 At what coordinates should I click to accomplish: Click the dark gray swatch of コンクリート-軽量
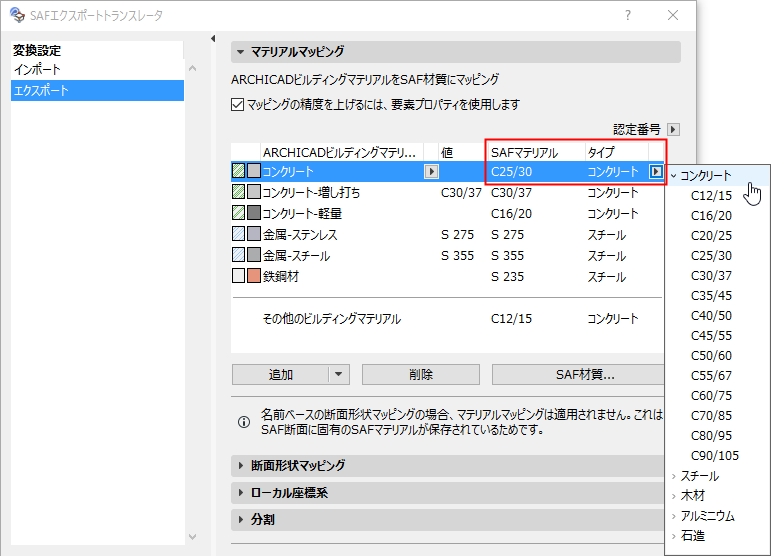pos(254,213)
